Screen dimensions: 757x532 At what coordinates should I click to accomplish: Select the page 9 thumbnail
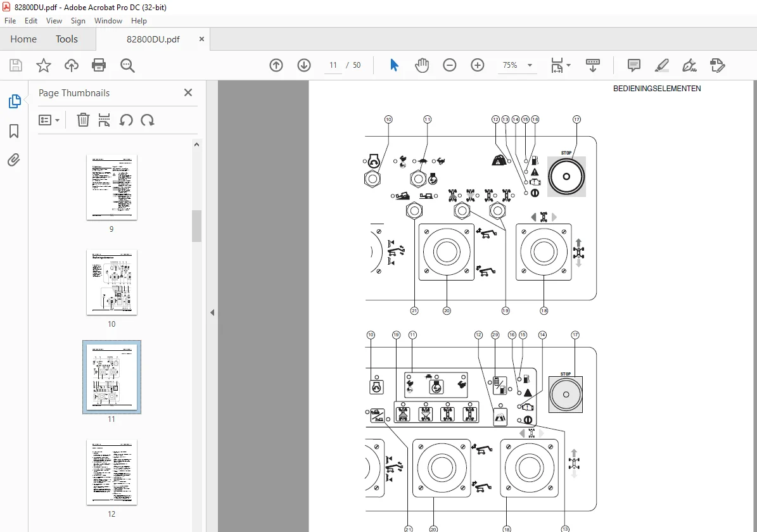click(x=111, y=187)
